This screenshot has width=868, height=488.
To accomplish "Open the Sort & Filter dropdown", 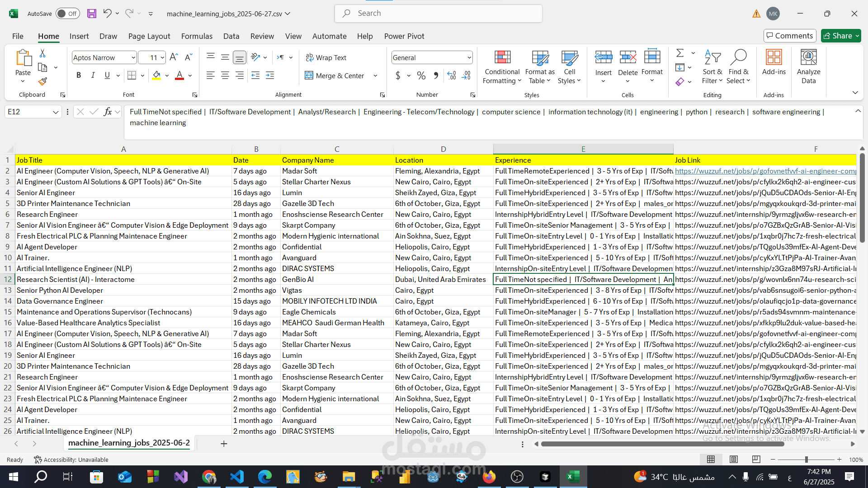I will tap(712, 67).
